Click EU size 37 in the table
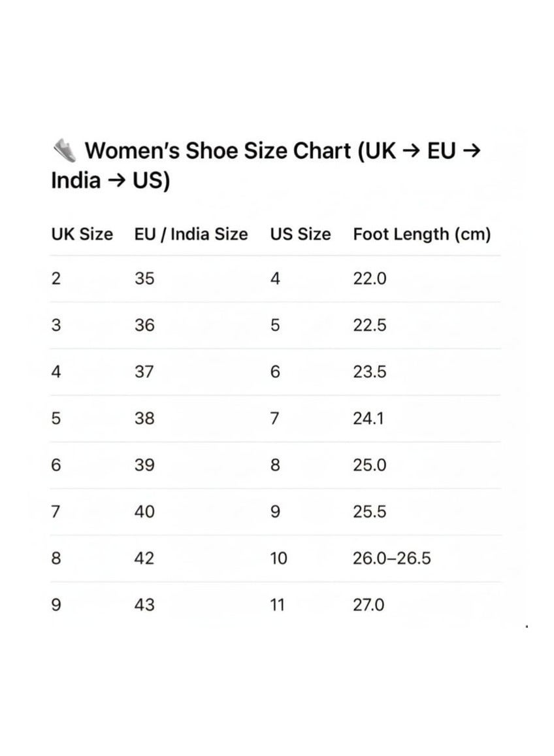The height and width of the screenshot is (756, 554). tap(144, 372)
